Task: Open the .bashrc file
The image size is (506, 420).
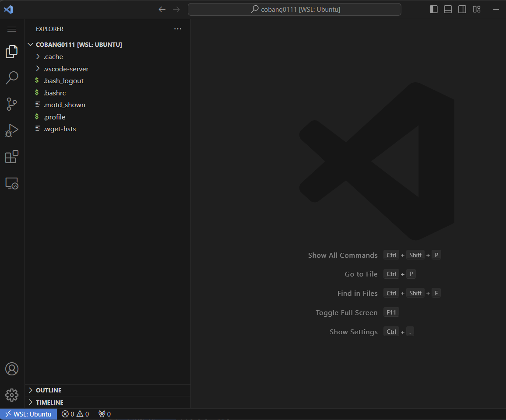Action: (108, 93)
